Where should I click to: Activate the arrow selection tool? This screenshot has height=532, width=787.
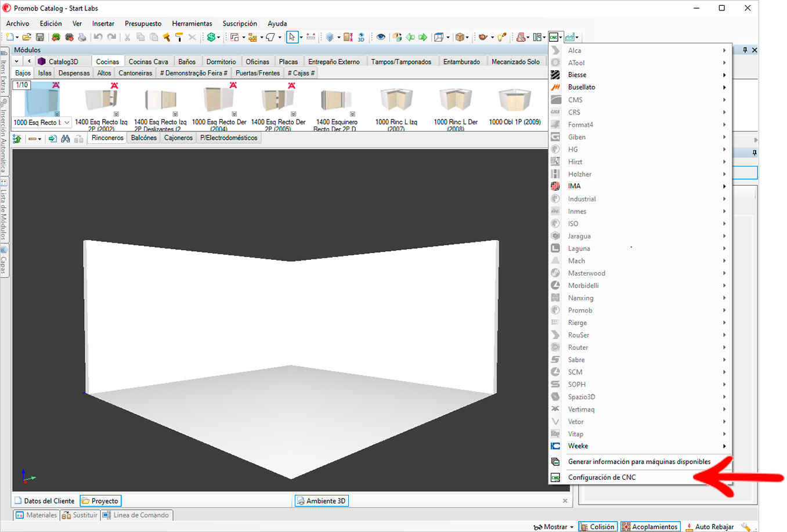(292, 37)
